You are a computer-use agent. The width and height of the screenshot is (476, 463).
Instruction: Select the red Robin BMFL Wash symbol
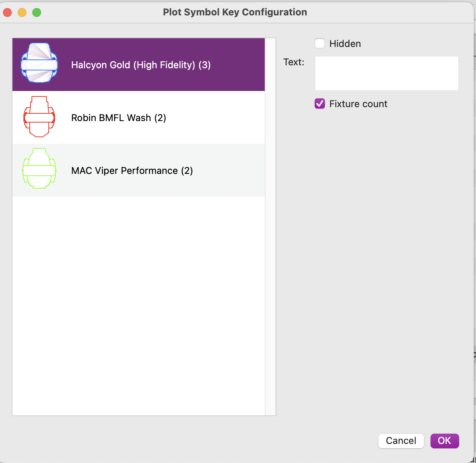pos(39,117)
